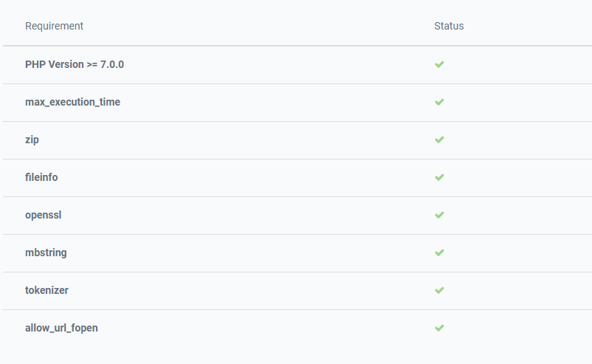
Task: Click the mbstring status checkmark
Action: point(439,253)
